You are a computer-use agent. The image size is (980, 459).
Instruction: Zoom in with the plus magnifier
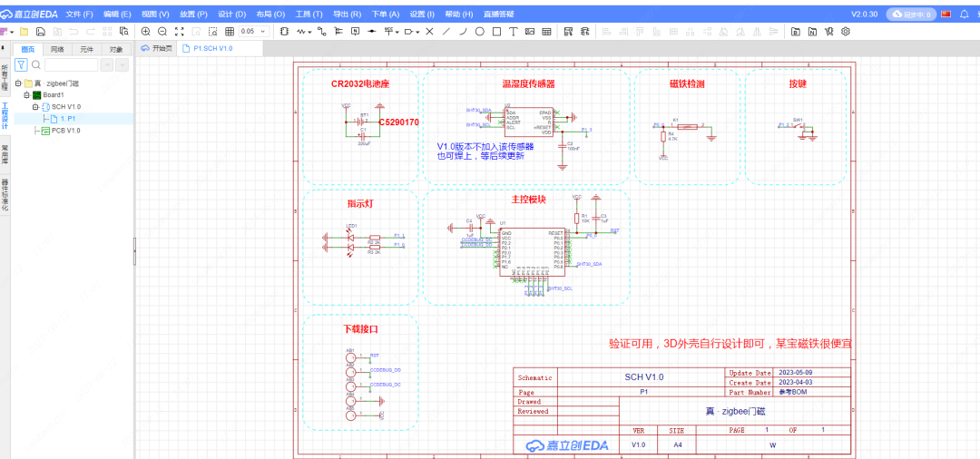tap(145, 31)
